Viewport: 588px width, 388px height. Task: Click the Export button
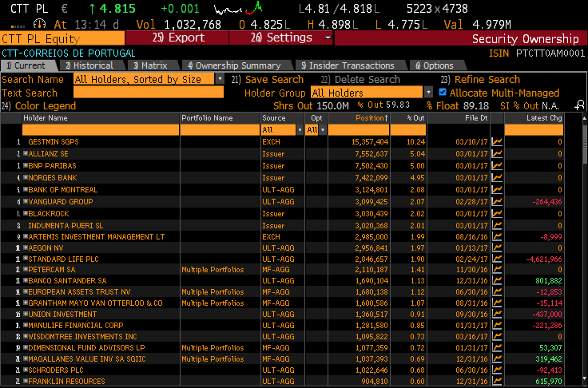coord(177,38)
